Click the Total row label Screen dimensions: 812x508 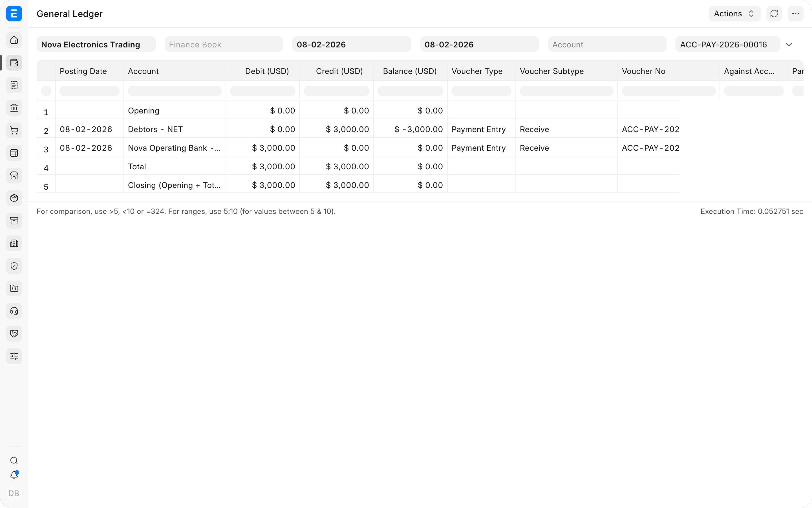point(137,167)
